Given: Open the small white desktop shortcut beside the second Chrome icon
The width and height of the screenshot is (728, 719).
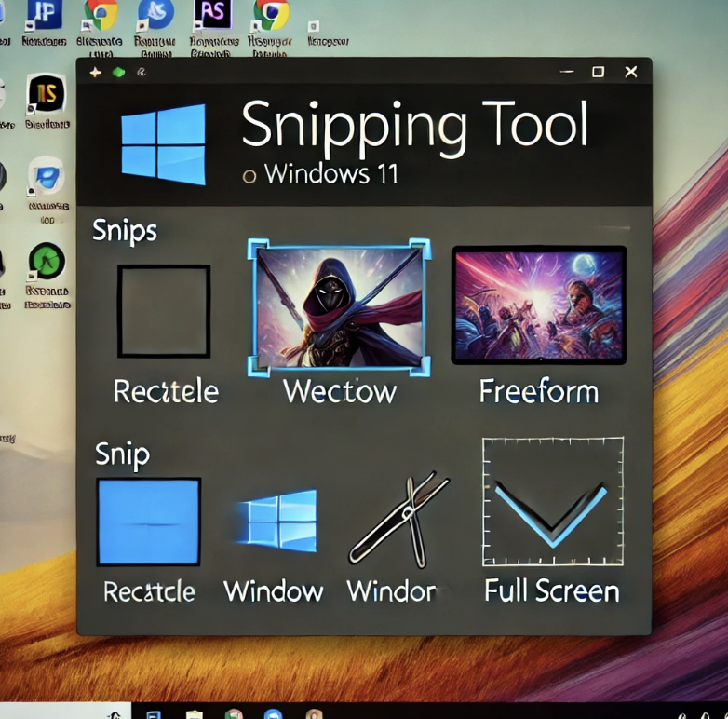Looking at the screenshot, I should pyautogui.click(x=314, y=26).
